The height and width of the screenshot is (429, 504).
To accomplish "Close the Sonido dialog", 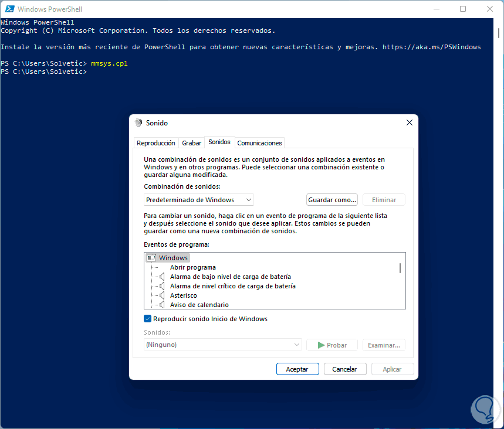I will (409, 122).
